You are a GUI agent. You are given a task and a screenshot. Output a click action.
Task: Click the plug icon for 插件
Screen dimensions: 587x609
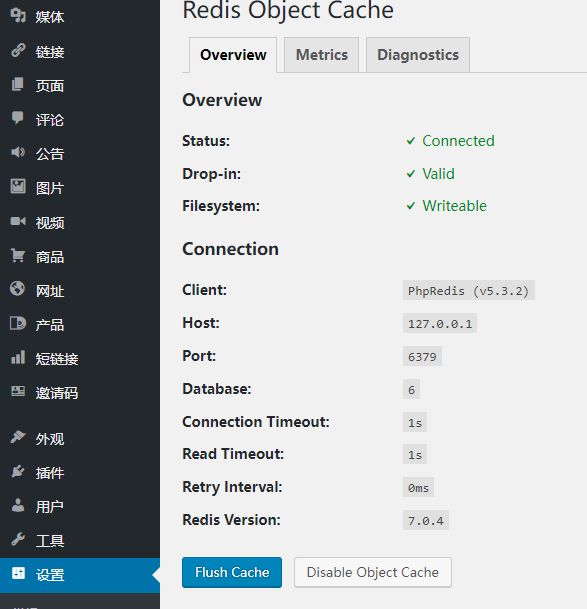(18, 471)
